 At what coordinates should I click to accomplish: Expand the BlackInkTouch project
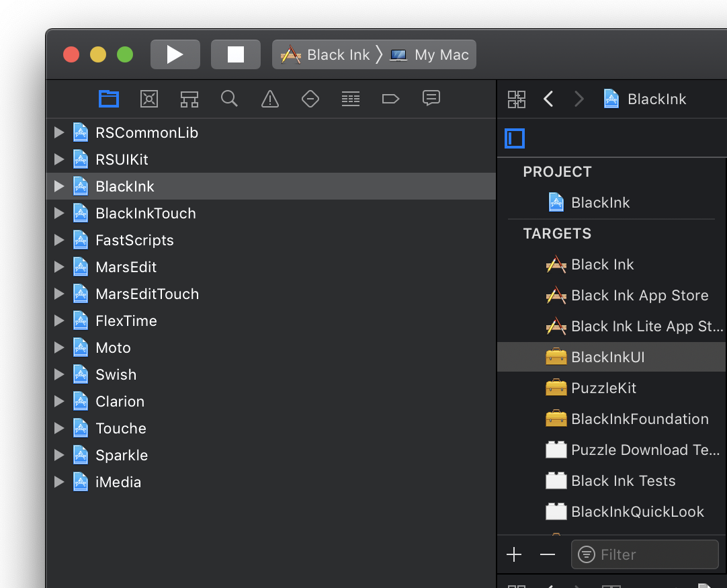pos(59,213)
